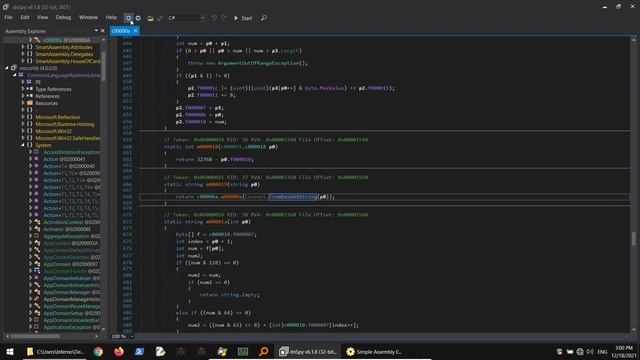Viewport: 640px width, 360px height.
Task: Select the Microsoft.Win32 namespace
Action: point(53,131)
